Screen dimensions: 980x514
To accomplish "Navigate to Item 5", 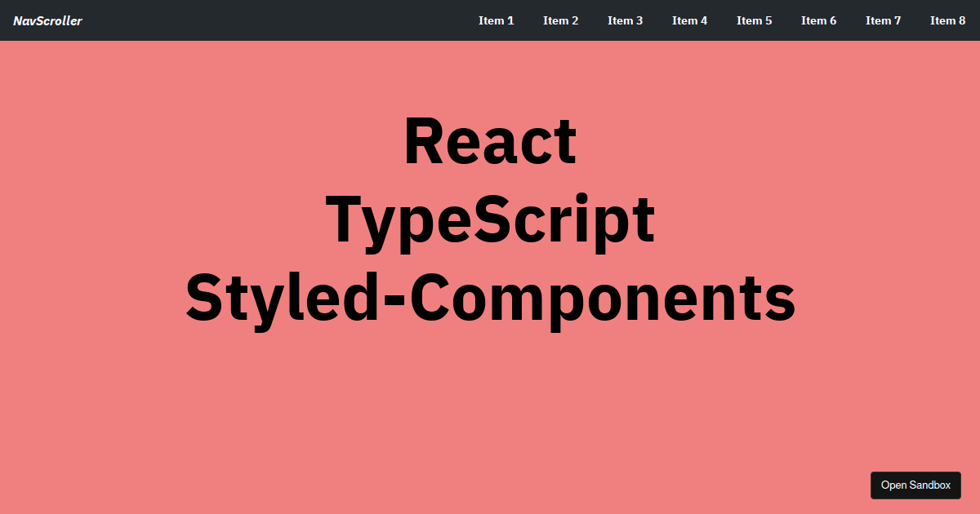I will (x=754, y=20).
